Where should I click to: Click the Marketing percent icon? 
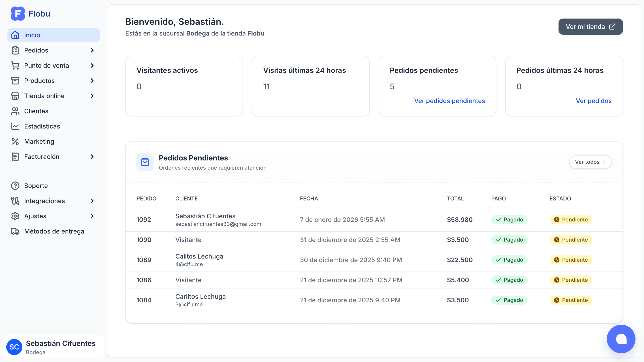15,141
